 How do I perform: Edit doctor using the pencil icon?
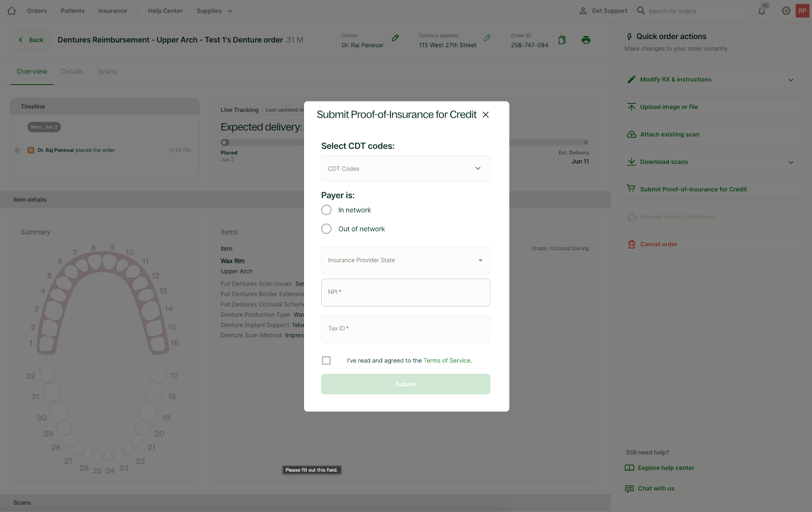(x=395, y=38)
